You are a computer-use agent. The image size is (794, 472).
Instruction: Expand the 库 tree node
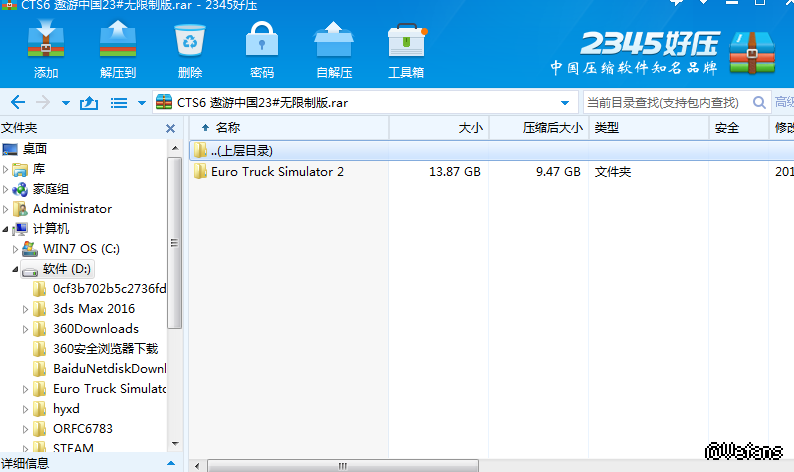point(6,169)
